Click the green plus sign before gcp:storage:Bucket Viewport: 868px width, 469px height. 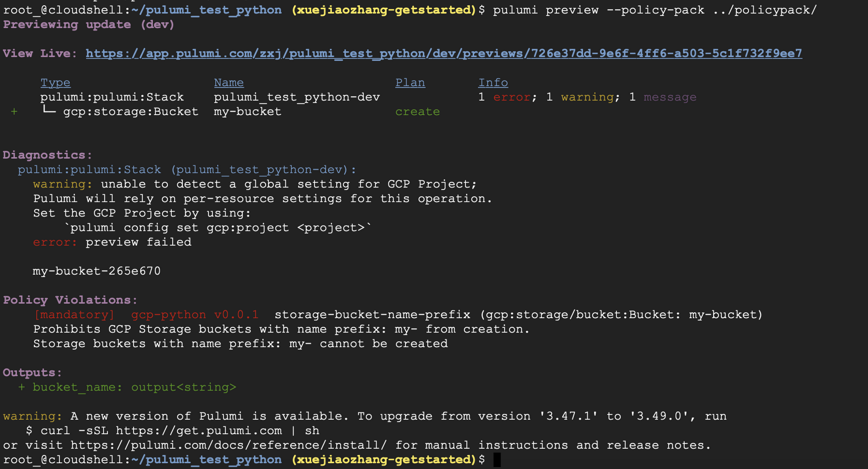click(x=14, y=112)
